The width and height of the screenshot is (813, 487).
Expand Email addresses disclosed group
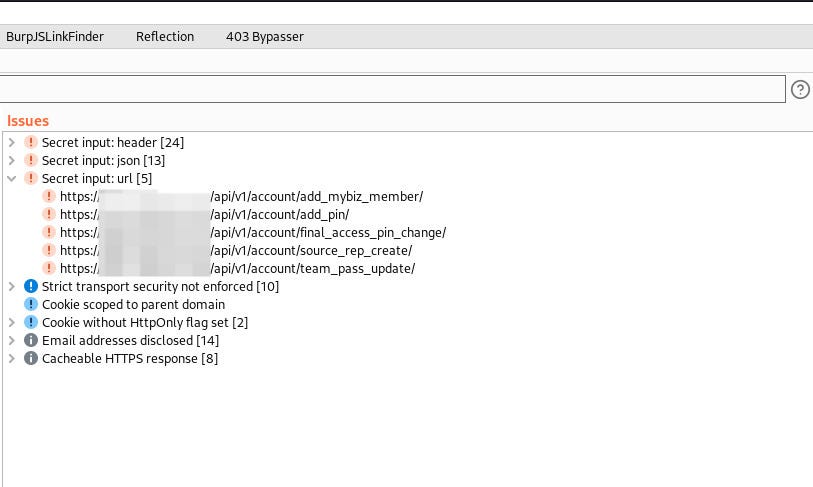pos(12,340)
